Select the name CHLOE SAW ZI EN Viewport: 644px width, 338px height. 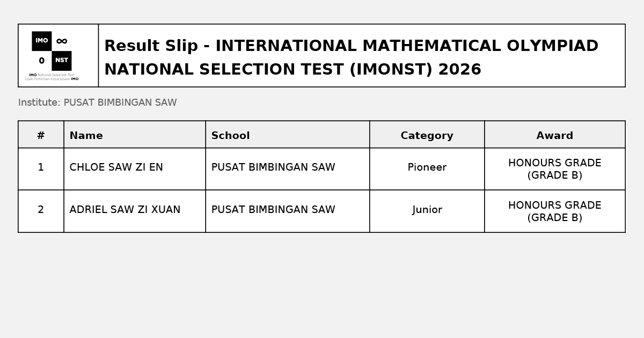[x=116, y=167]
